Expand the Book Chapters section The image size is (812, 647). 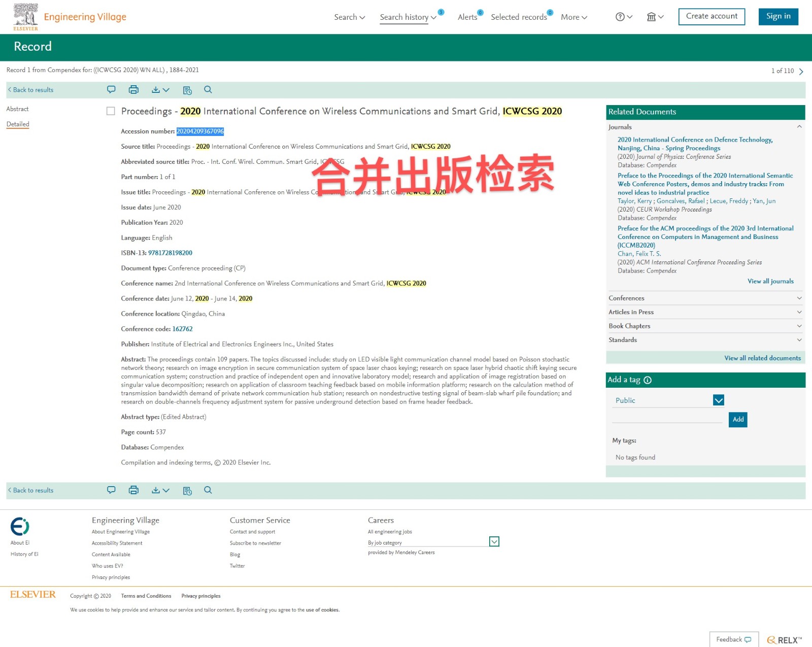coord(799,326)
